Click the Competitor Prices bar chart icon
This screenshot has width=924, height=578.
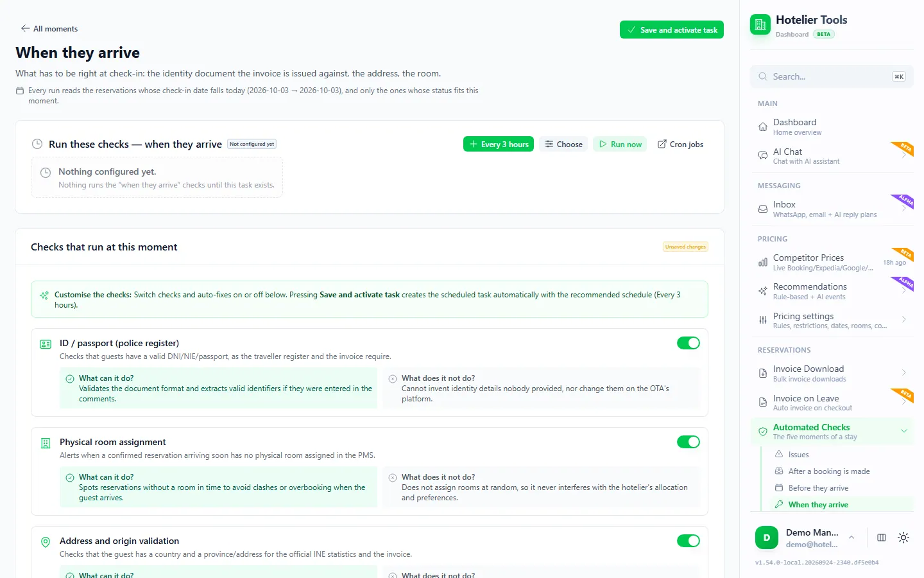[763, 262]
